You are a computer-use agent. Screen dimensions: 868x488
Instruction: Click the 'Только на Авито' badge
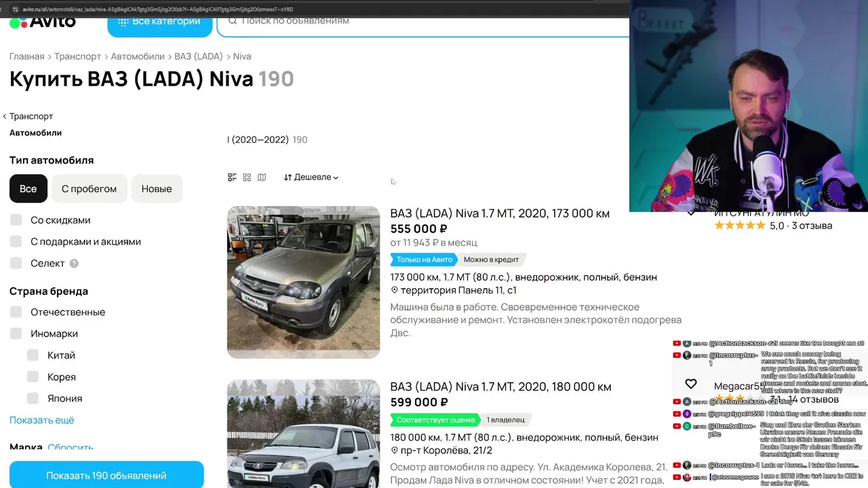tap(425, 260)
